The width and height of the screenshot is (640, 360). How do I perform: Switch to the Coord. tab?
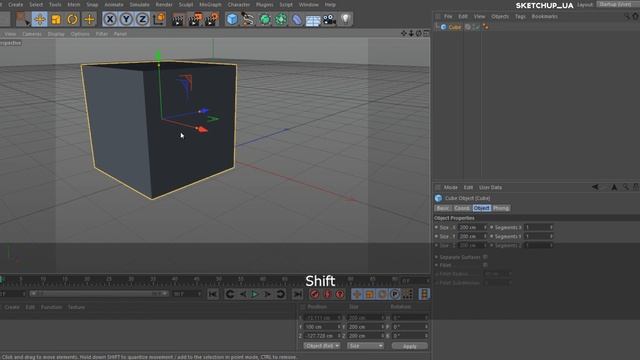pos(462,208)
